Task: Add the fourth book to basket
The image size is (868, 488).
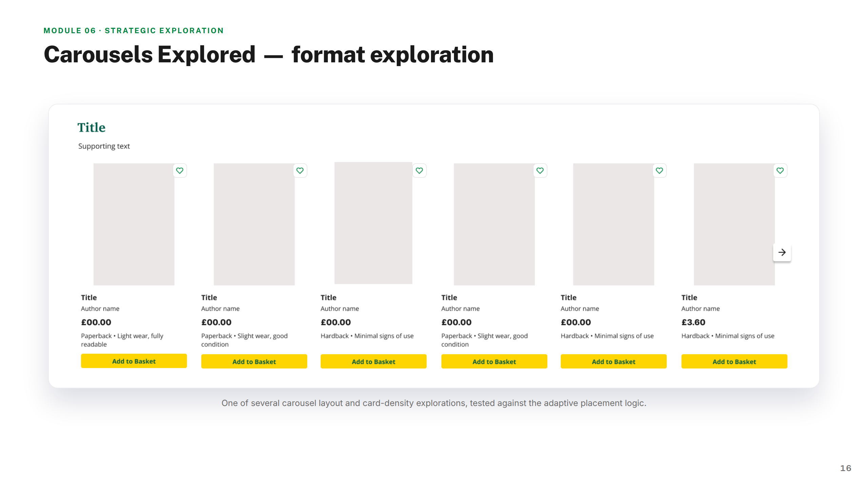Action: (494, 362)
